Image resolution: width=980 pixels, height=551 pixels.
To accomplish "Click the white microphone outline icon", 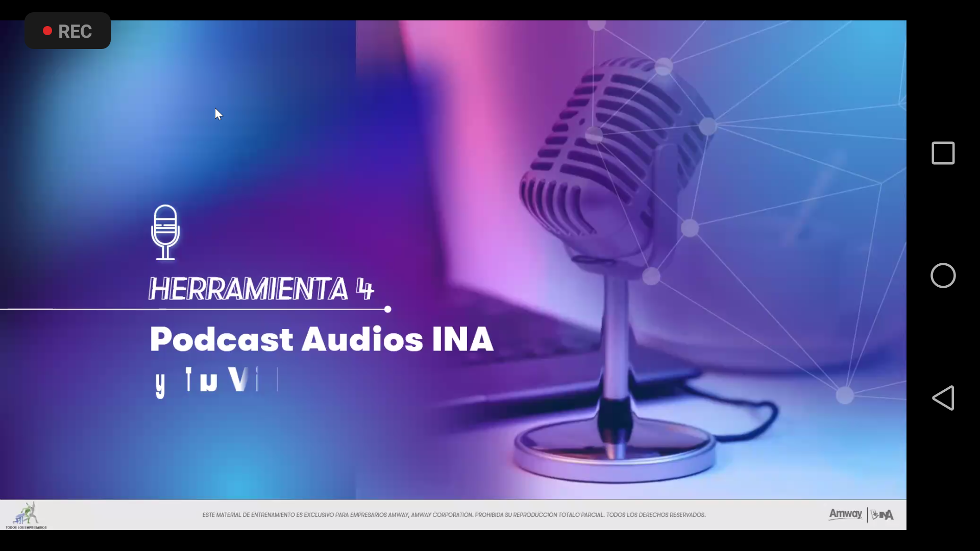I will click(165, 232).
